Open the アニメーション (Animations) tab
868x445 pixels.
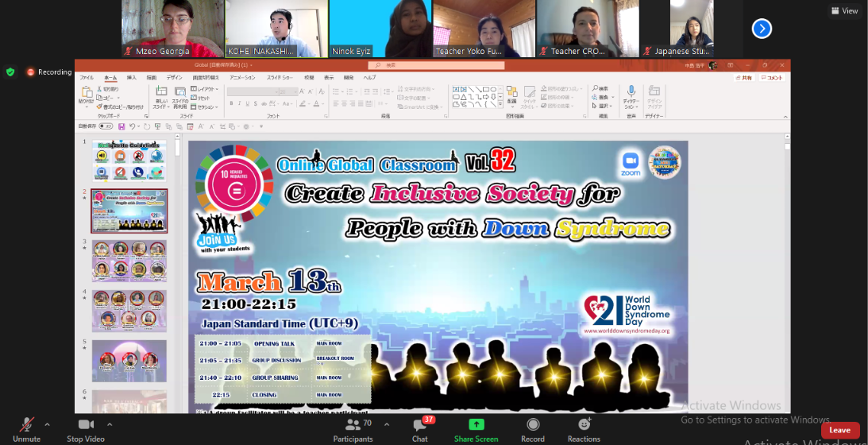(x=242, y=78)
